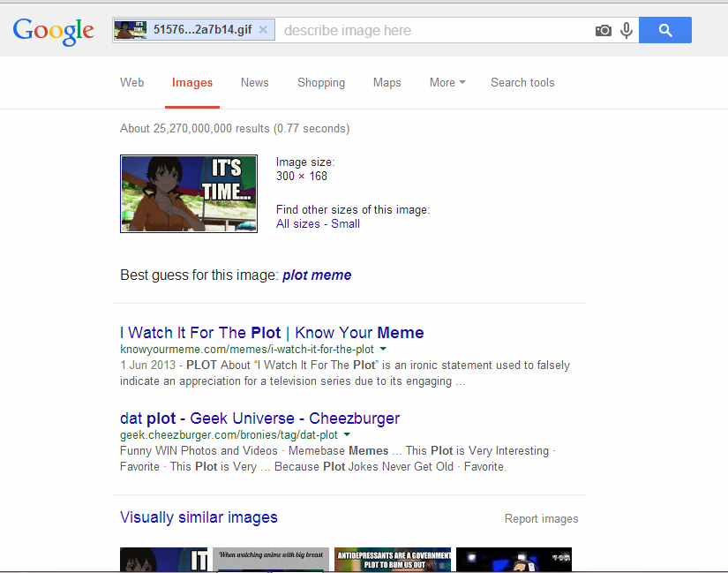Click the blue magnifier search button
The image size is (728, 573).
[x=665, y=31]
